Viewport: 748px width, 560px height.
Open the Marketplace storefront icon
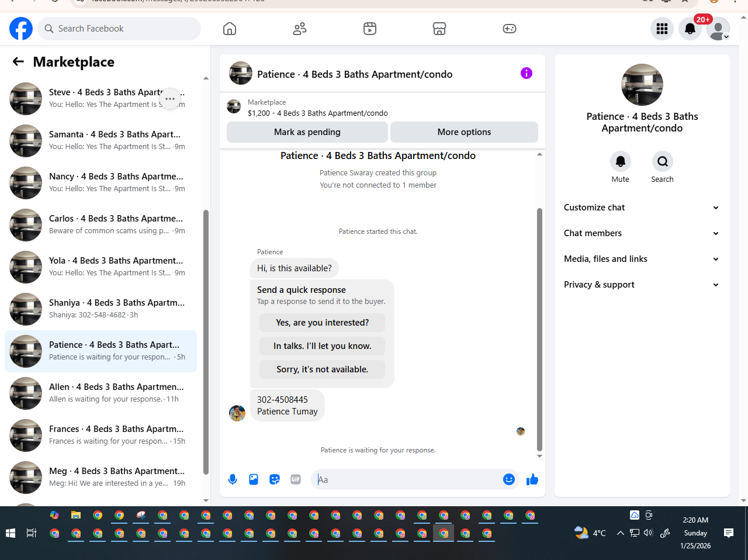pos(439,29)
